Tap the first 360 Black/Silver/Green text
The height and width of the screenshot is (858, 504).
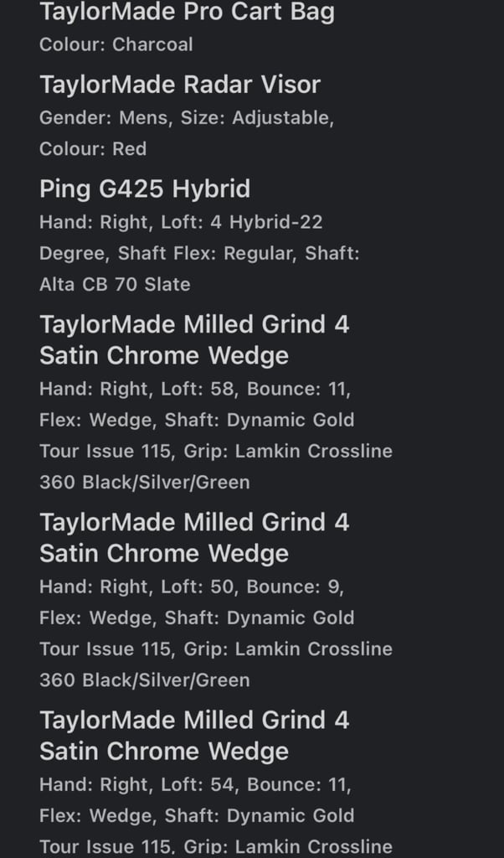click(145, 483)
